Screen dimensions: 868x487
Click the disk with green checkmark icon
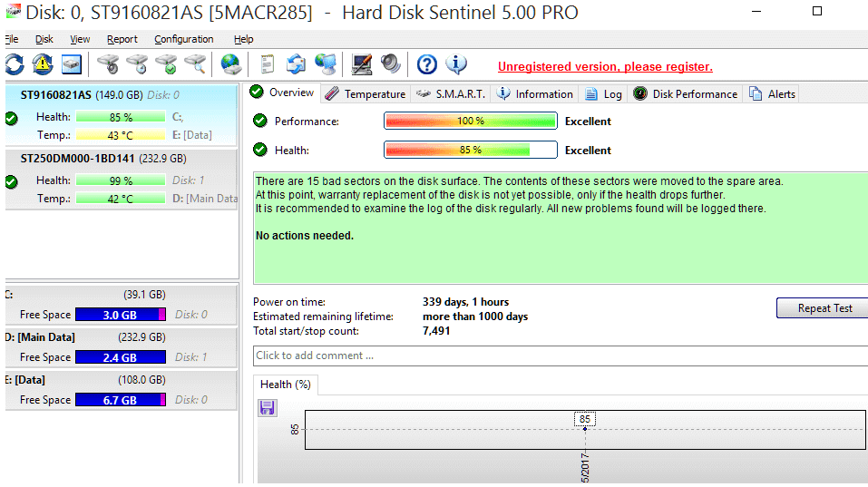click(x=166, y=64)
